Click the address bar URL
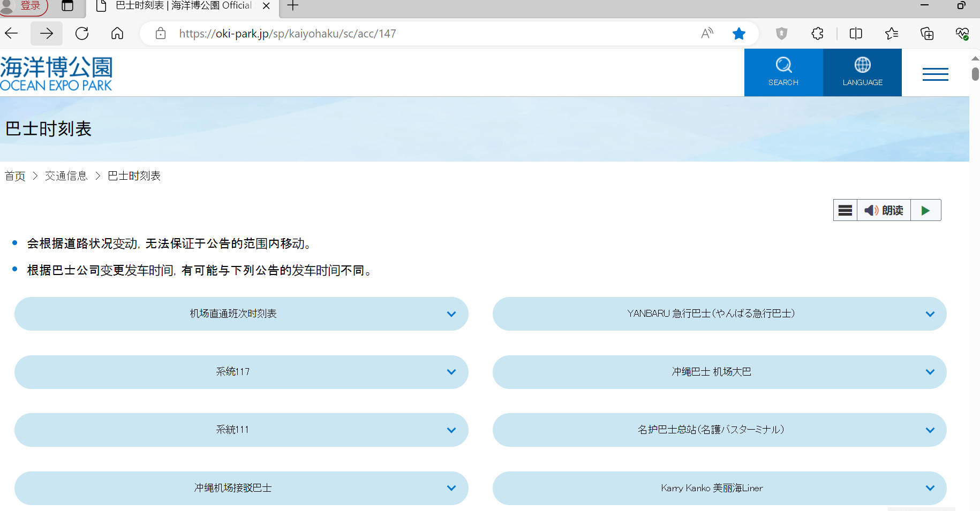Image resolution: width=980 pixels, height=511 pixels. pos(288,34)
